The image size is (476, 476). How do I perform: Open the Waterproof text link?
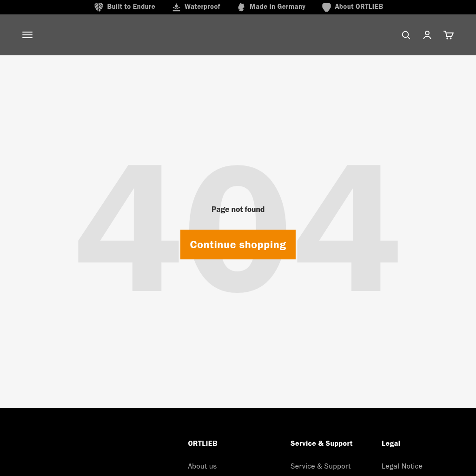pos(202,7)
